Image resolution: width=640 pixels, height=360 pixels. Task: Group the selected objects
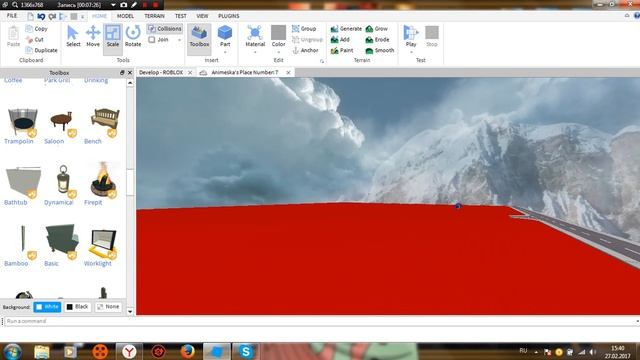click(304, 29)
